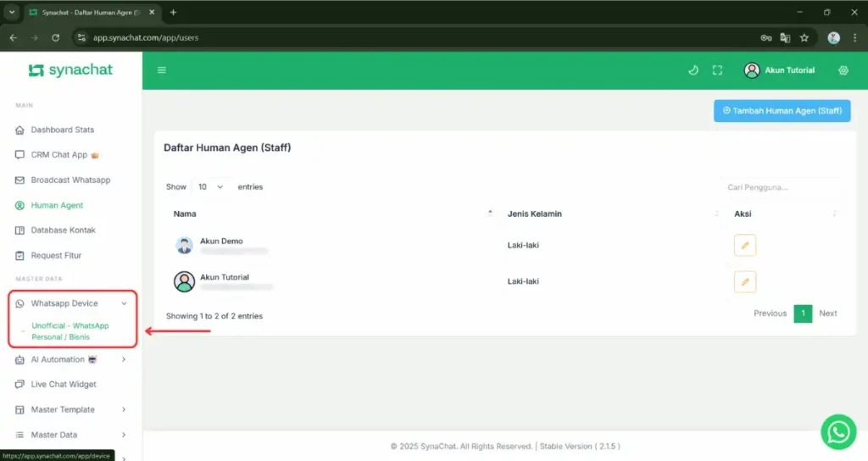Open saved passwords key icon

click(766, 37)
